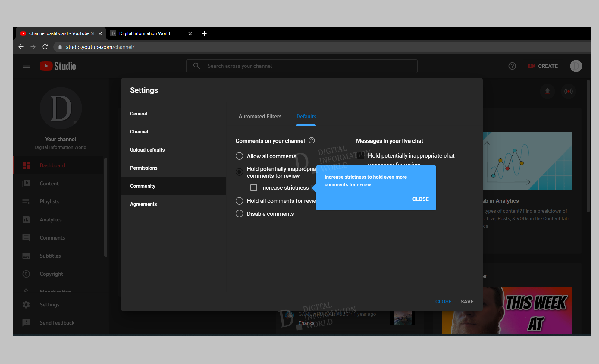Select Allow all comments radio button
599x364 pixels.
239,156
